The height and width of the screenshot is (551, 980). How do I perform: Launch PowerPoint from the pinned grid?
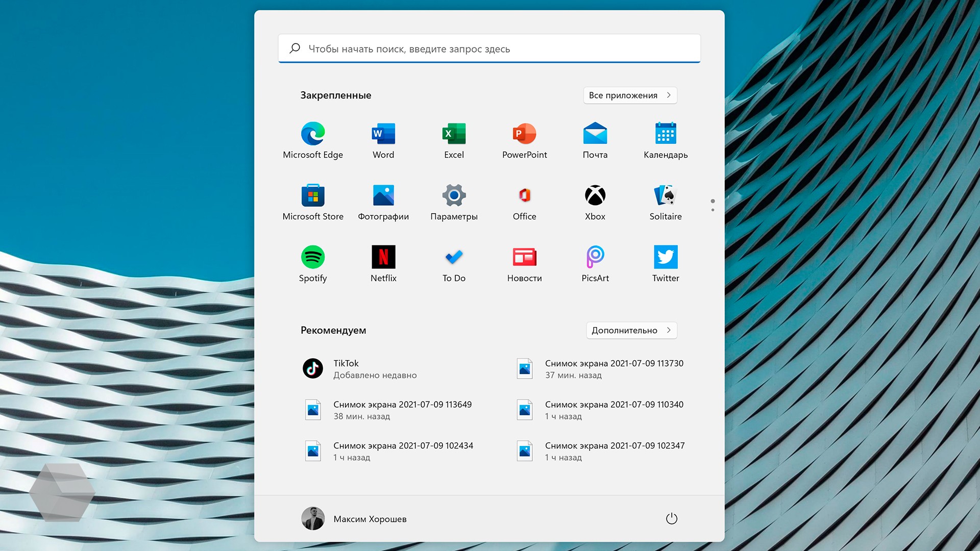click(x=524, y=141)
